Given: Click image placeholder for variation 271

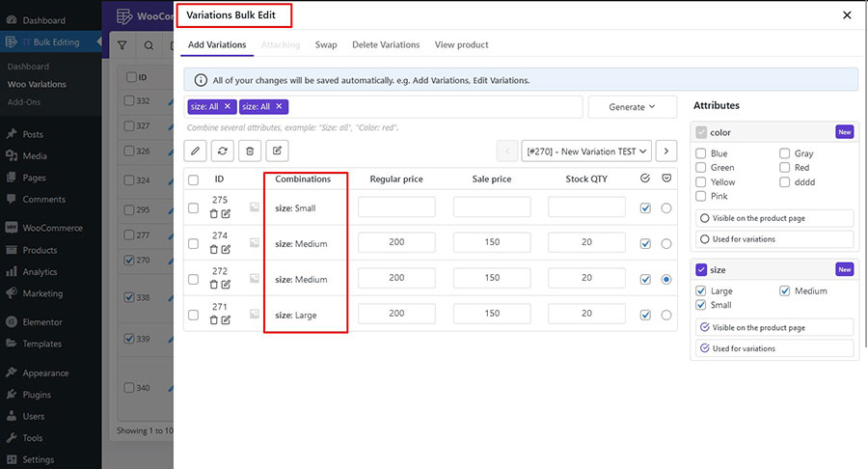Looking at the screenshot, I should (x=254, y=314).
